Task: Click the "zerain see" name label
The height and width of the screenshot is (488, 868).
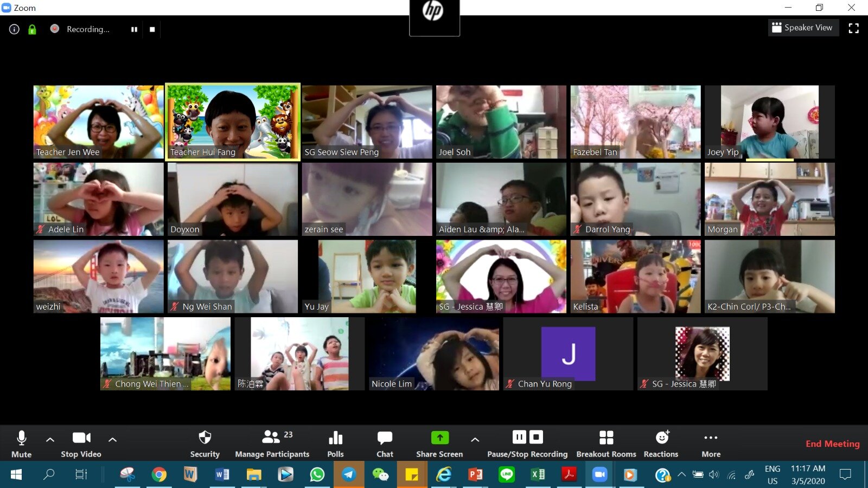Action: (323, 230)
